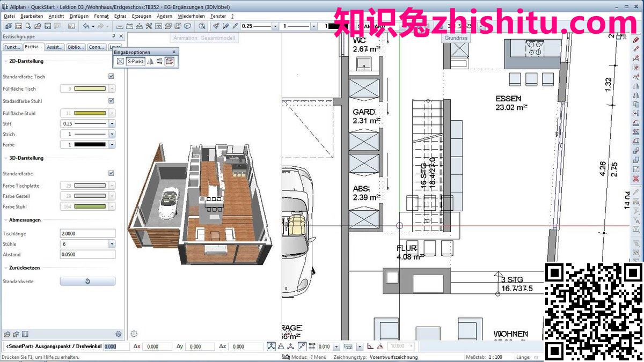
Task: Click the Δx coordinate field
Action: (x=157, y=346)
